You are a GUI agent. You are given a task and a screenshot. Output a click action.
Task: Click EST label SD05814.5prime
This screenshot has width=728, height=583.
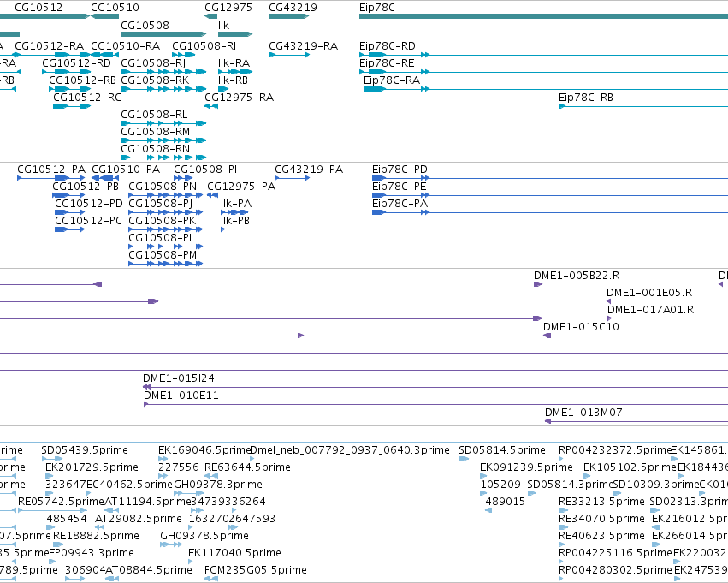tap(502, 450)
